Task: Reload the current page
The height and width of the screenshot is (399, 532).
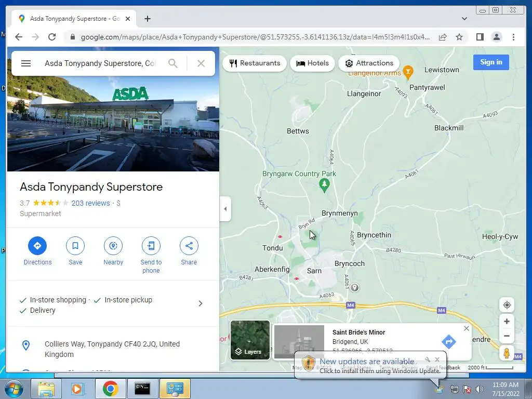Action: point(51,37)
